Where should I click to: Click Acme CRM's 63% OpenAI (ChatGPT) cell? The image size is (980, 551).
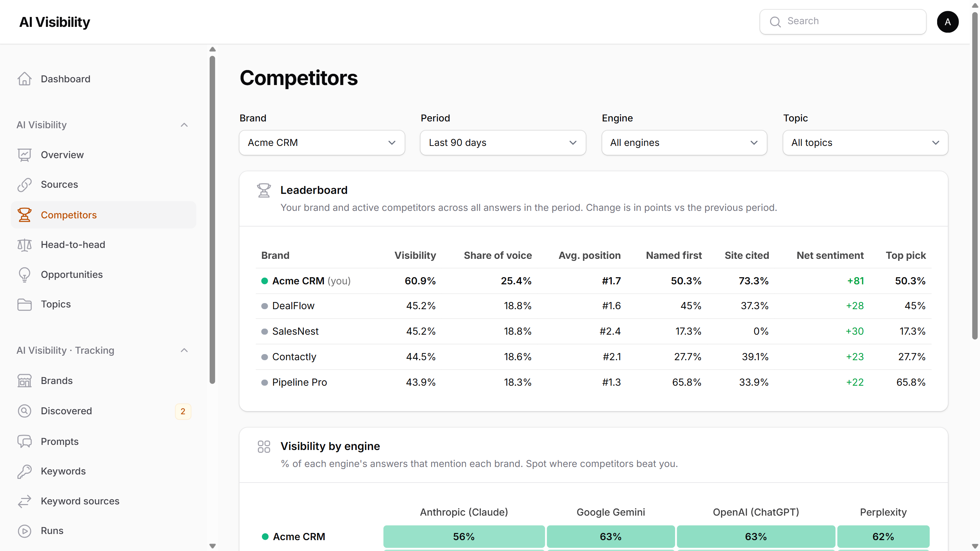coord(756,537)
